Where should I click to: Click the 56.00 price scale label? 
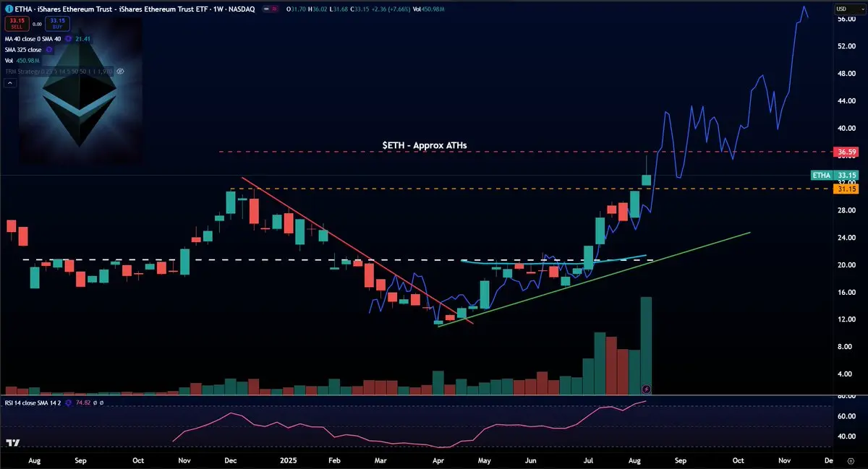click(x=846, y=19)
